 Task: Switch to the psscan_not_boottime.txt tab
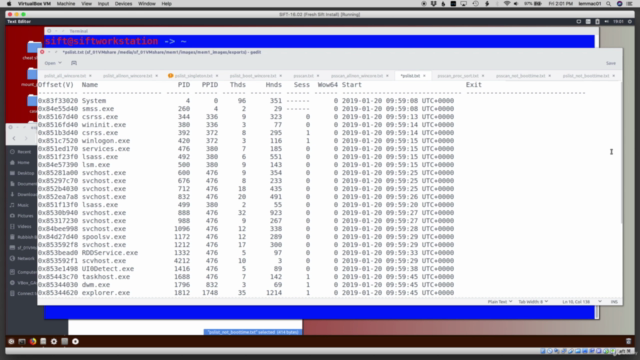click(520, 76)
